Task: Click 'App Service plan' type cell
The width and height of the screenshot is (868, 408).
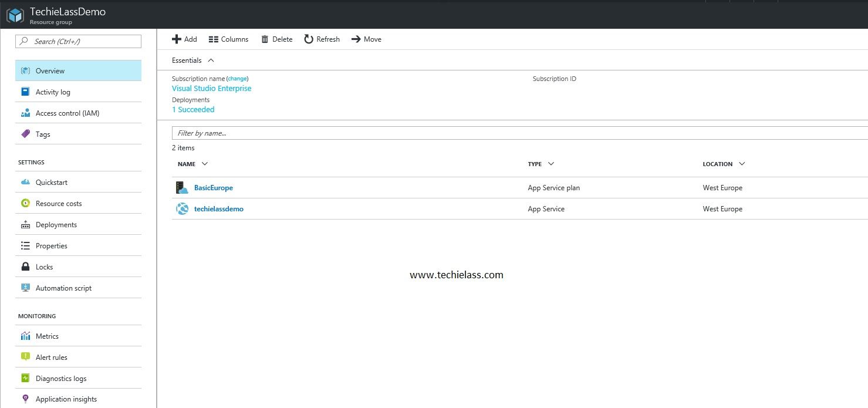Action: click(554, 188)
